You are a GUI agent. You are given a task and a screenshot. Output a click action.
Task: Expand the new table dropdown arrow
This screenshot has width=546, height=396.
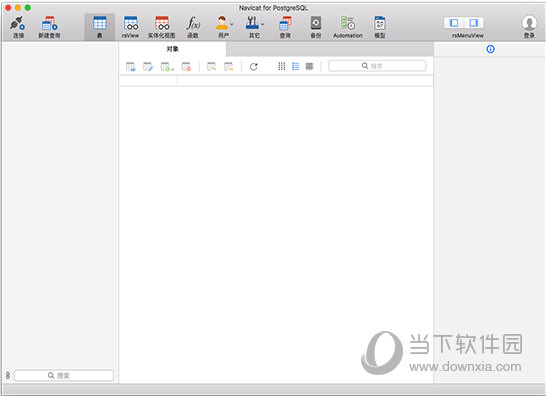[x=173, y=69]
